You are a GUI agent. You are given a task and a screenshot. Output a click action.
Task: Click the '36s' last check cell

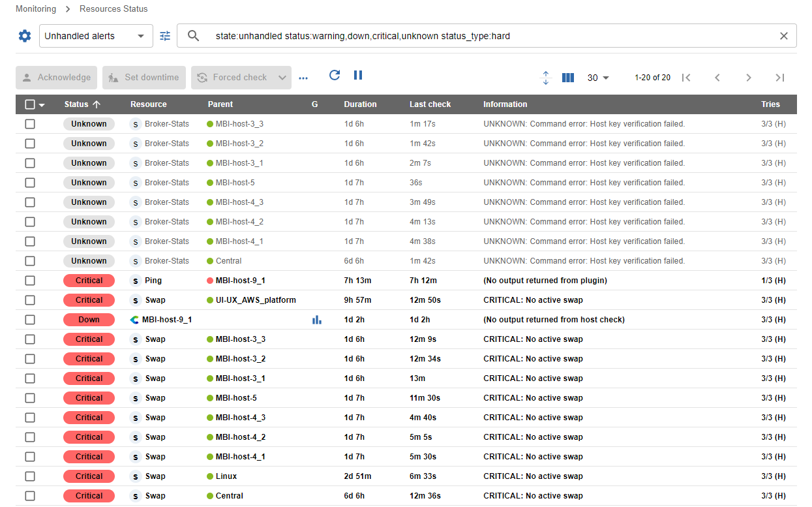point(416,183)
